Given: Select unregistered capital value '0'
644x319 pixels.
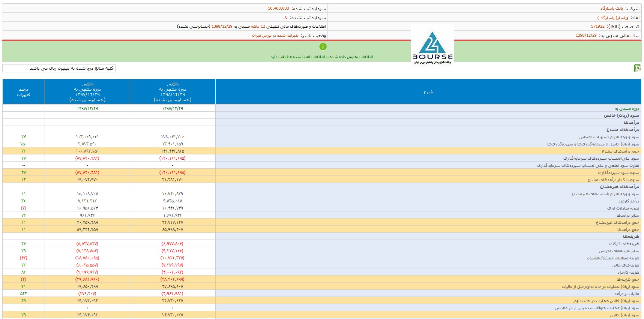Looking at the screenshot, I should 286,17.
